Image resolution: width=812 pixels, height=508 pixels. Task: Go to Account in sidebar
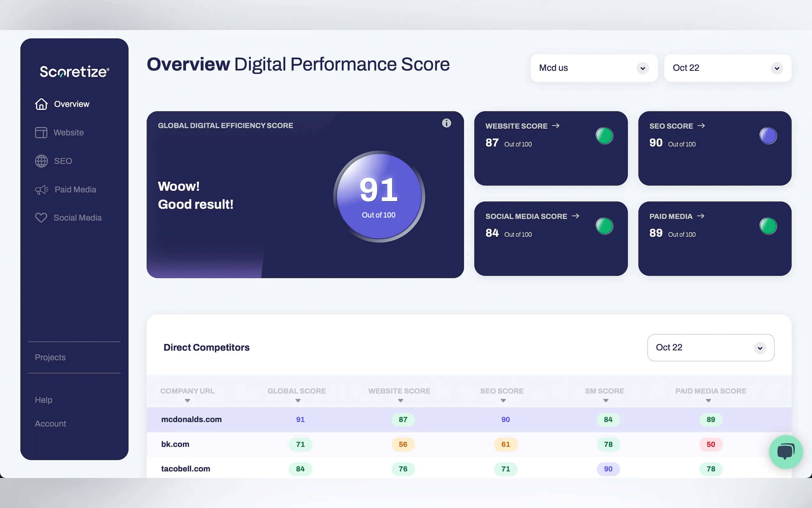51,424
